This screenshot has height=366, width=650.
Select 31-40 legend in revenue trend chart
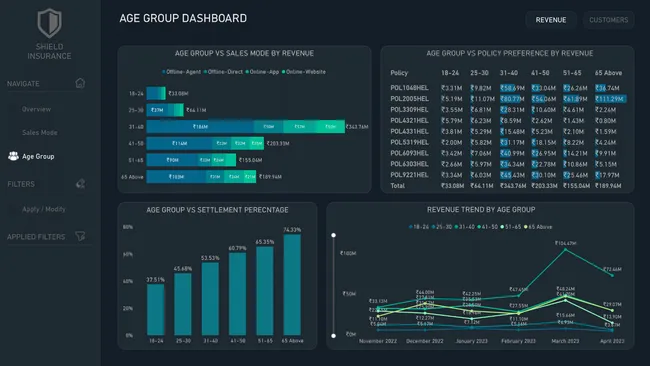tap(465, 227)
